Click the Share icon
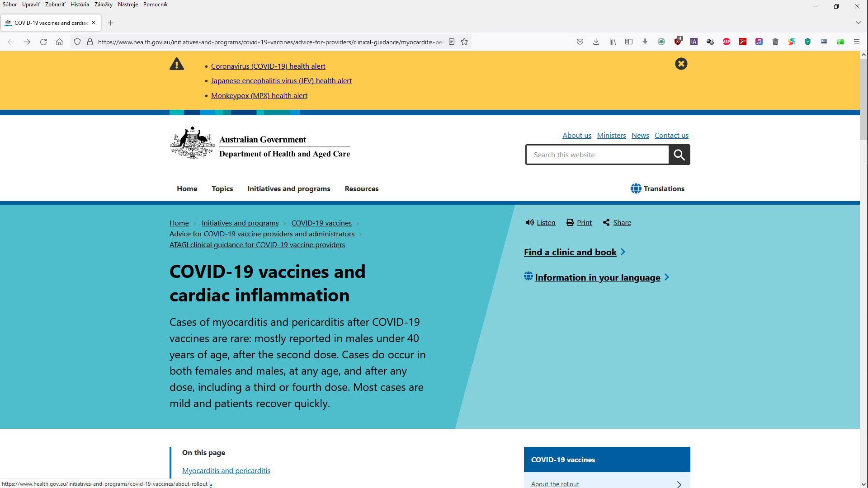 (606, 222)
